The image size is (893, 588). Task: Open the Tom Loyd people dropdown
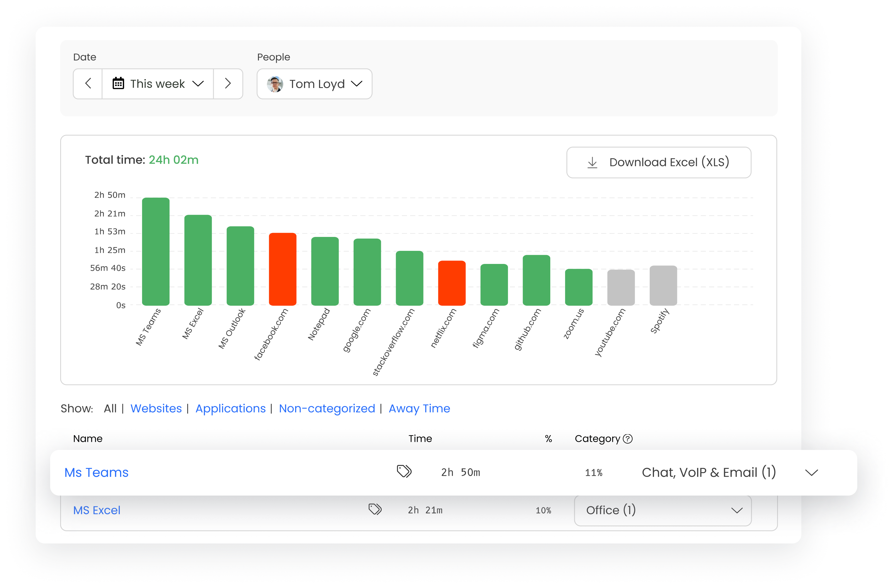tap(314, 84)
